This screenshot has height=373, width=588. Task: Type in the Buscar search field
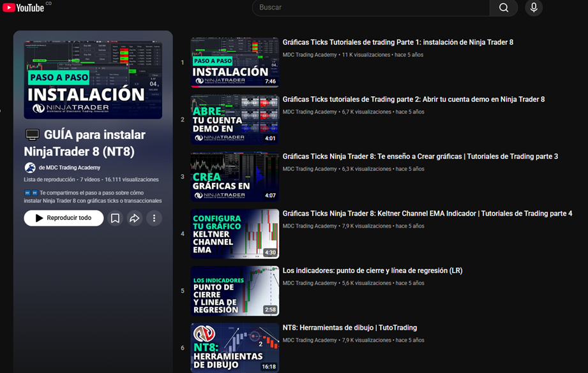[370, 8]
